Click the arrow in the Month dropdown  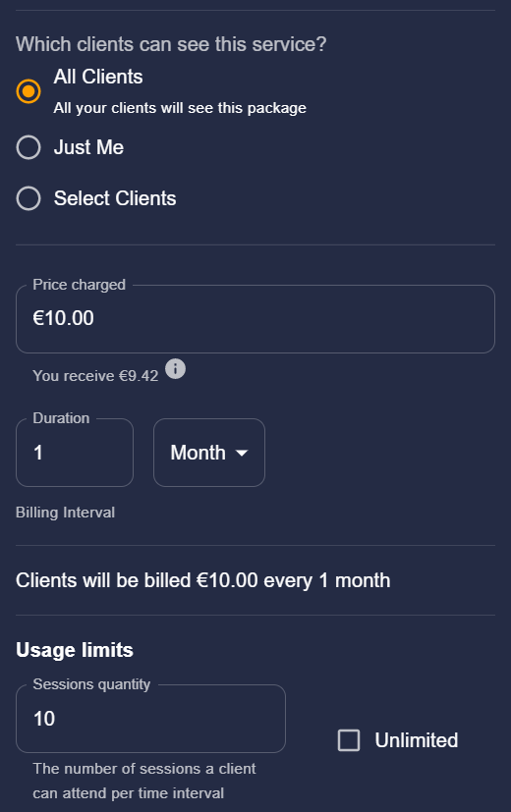click(242, 453)
